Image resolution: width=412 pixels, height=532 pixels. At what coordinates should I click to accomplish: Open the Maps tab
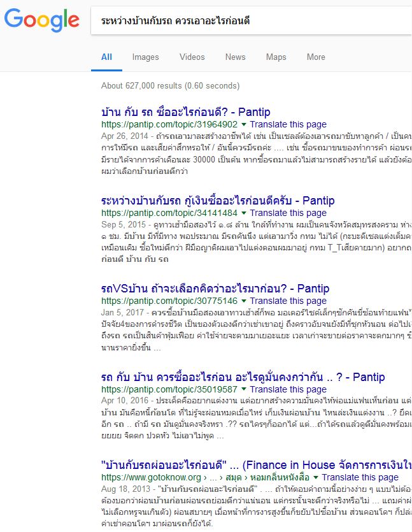(x=276, y=57)
